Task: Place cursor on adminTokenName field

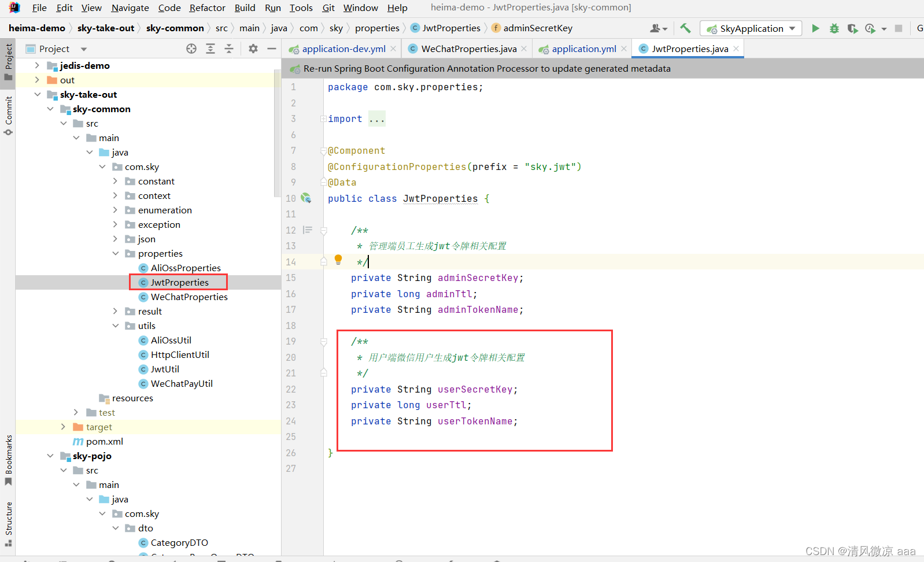Action: [478, 310]
